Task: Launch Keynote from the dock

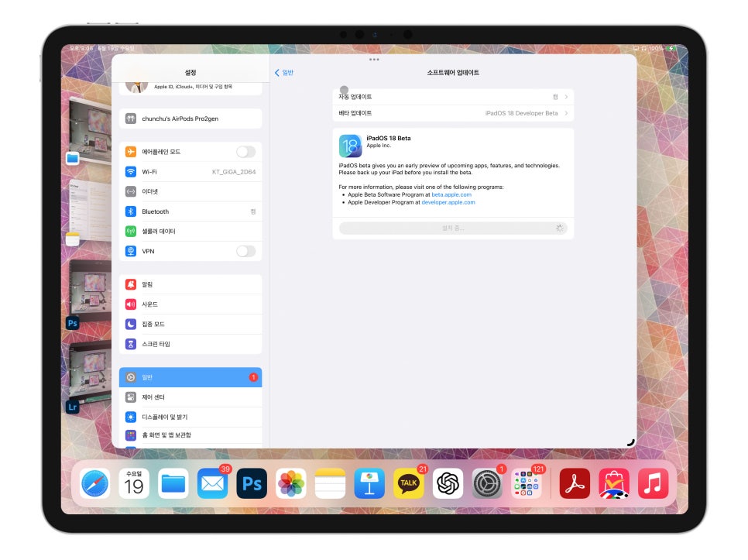Action: click(x=369, y=483)
